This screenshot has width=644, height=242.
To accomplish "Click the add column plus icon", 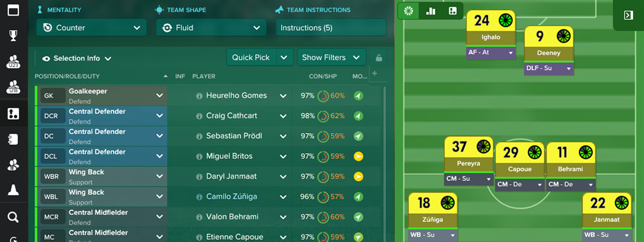I will (x=375, y=74).
